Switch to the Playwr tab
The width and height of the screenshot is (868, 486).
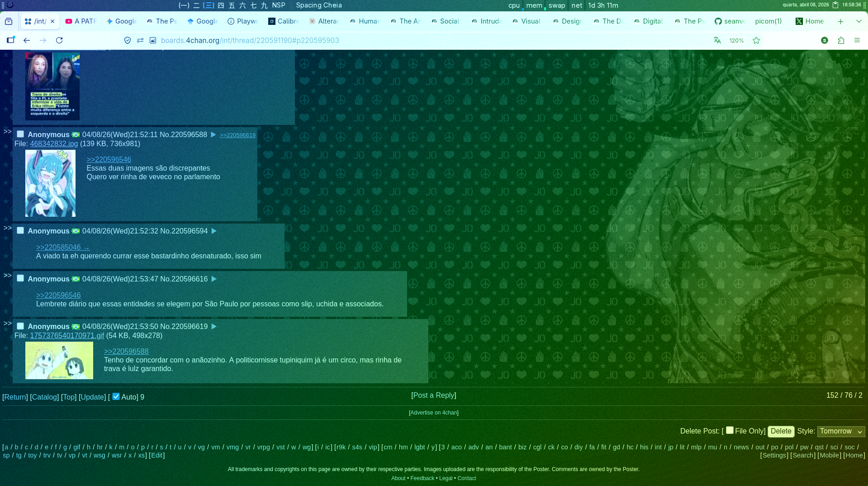(243, 21)
